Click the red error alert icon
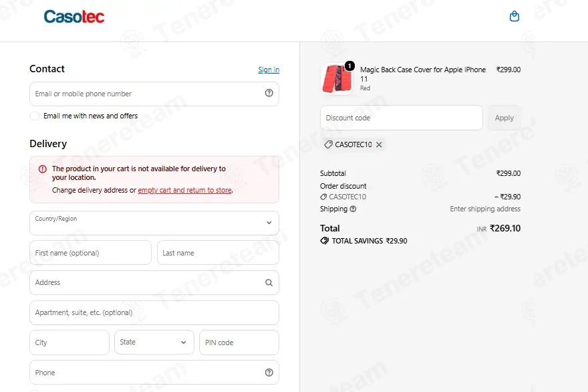588x392 pixels. tap(43, 169)
